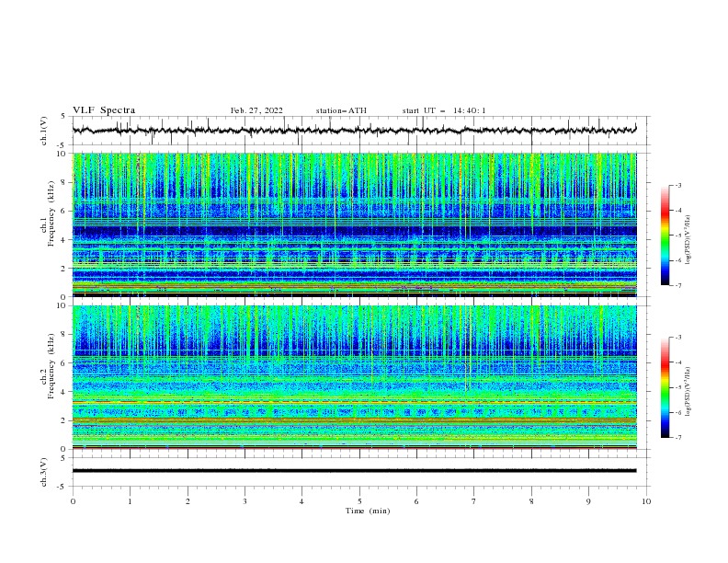Screen dimensions: 728x563
Task: Click the time axis tick label "8"
Action: 531,501
